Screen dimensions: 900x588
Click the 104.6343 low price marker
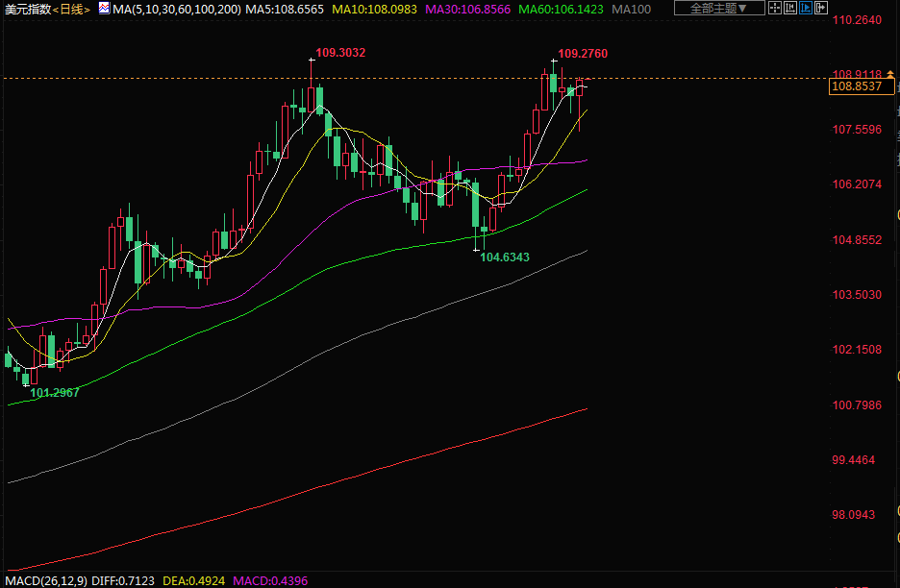click(x=505, y=257)
